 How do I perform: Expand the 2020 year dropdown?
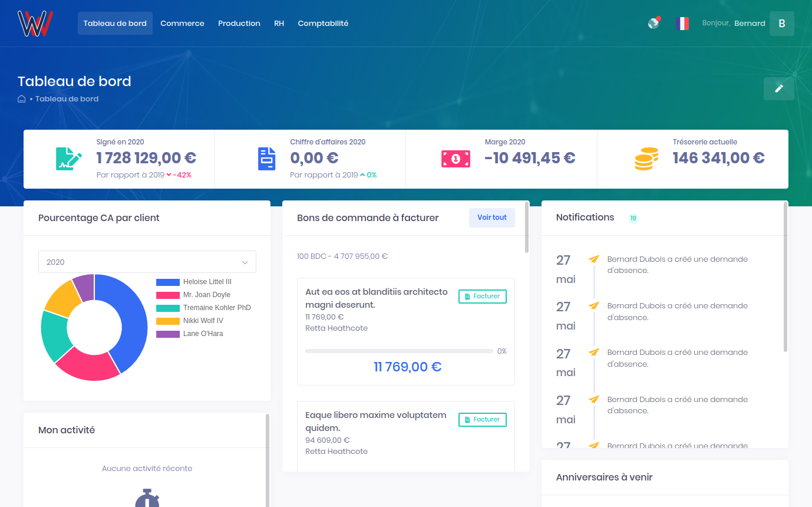pos(147,262)
